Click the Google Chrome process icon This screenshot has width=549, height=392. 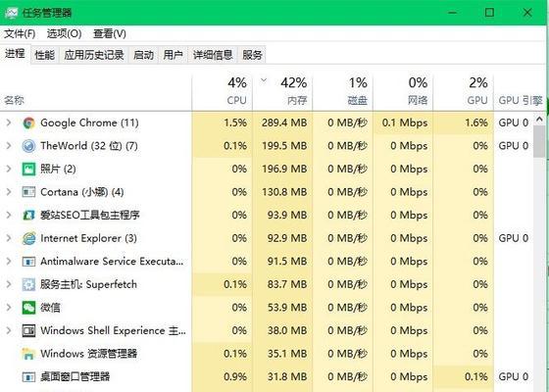point(28,122)
